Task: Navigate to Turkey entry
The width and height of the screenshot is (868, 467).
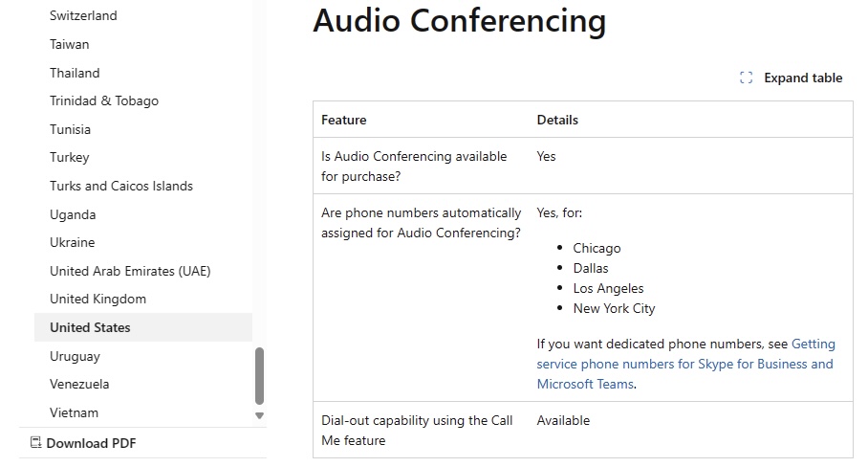Action: coord(69,157)
